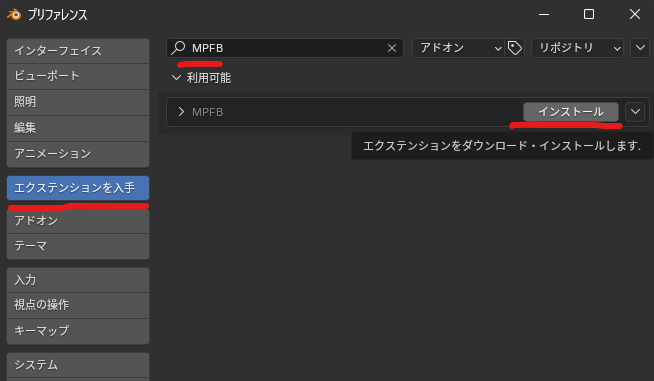Go to the アニメーション section
Image resolution: width=654 pixels, height=381 pixels.
click(78, 154)
